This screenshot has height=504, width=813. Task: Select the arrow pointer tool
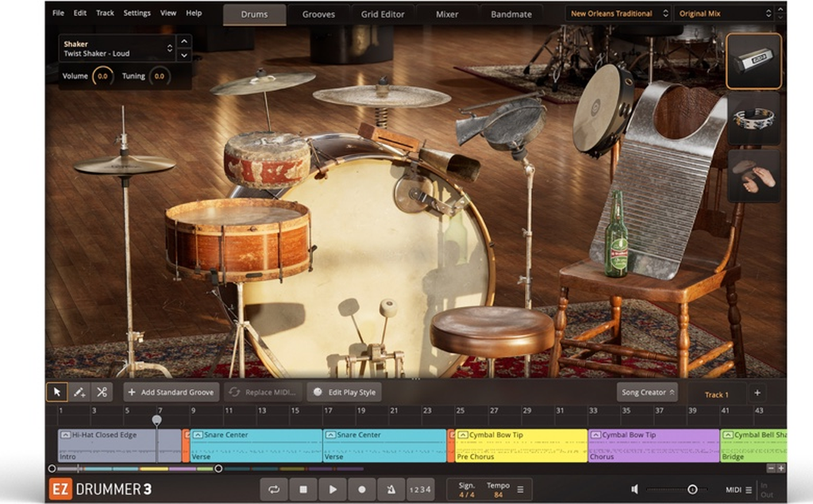click(56, 392)
